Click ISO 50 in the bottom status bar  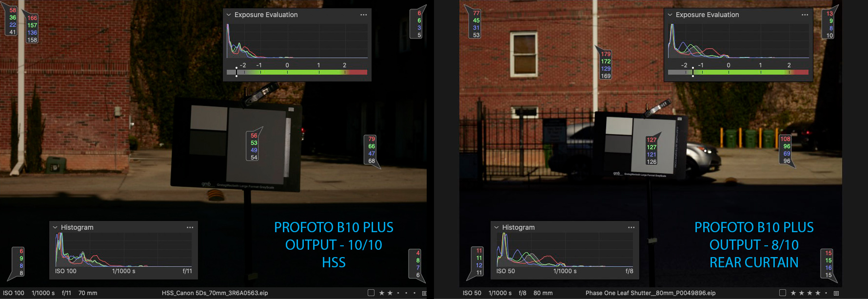click(472, 293)
